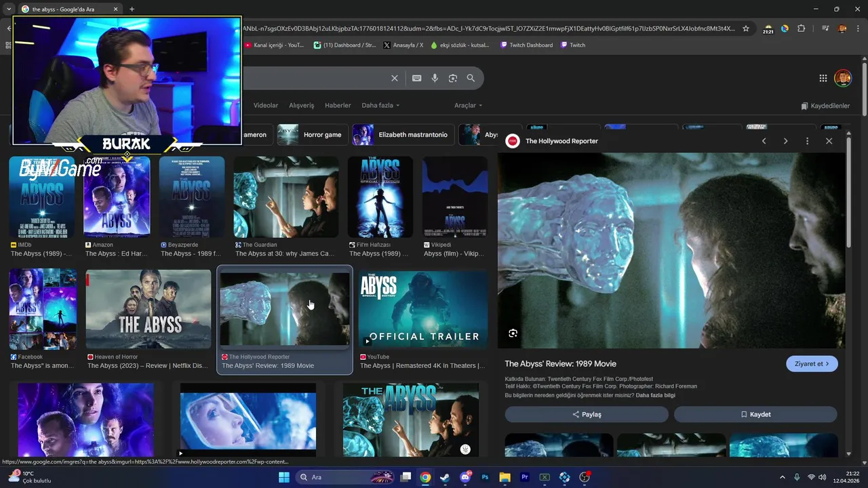
Task: Open the Google apps grid
Action: [x=823, y=78]
